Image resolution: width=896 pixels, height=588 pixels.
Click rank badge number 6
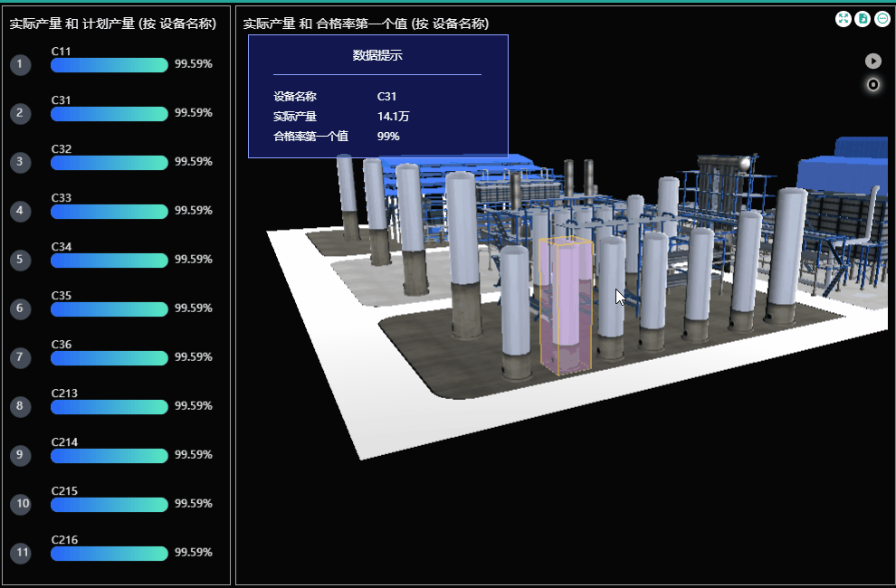pyautogui.click(x=21, y=309)
